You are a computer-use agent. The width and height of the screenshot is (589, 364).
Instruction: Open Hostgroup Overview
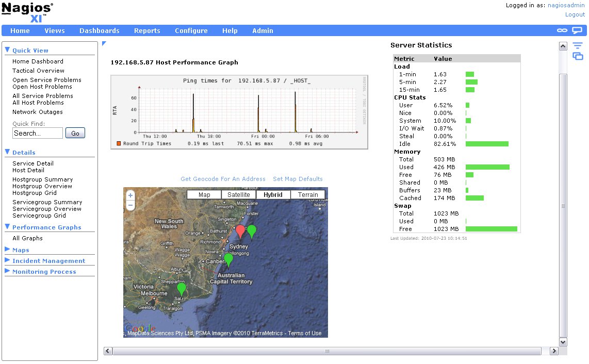coord(42,186)
